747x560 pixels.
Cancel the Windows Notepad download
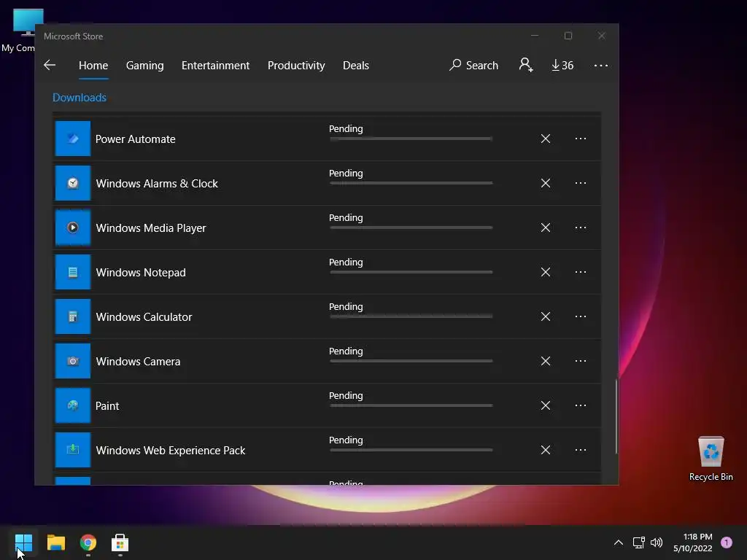pos(546,272)
